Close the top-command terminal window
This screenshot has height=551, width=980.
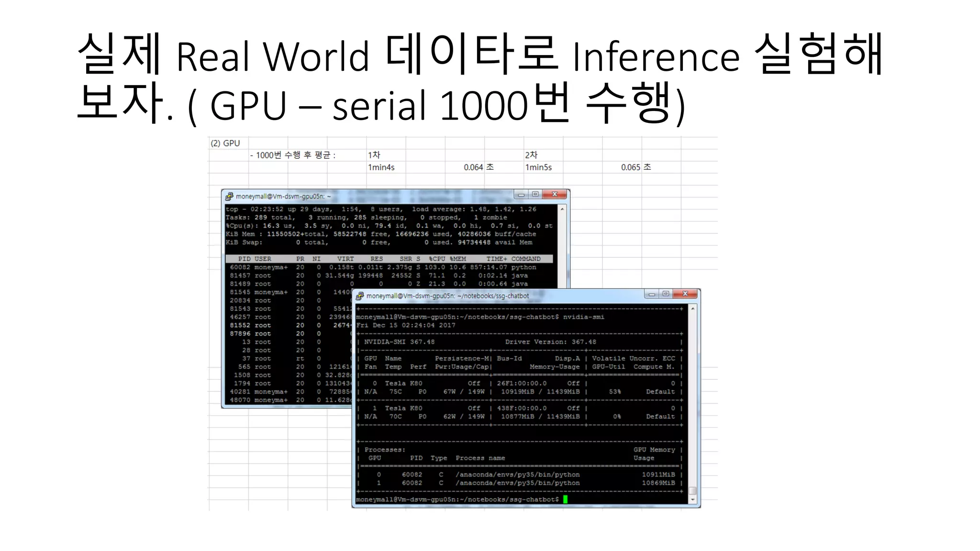[x=555, y=194]
